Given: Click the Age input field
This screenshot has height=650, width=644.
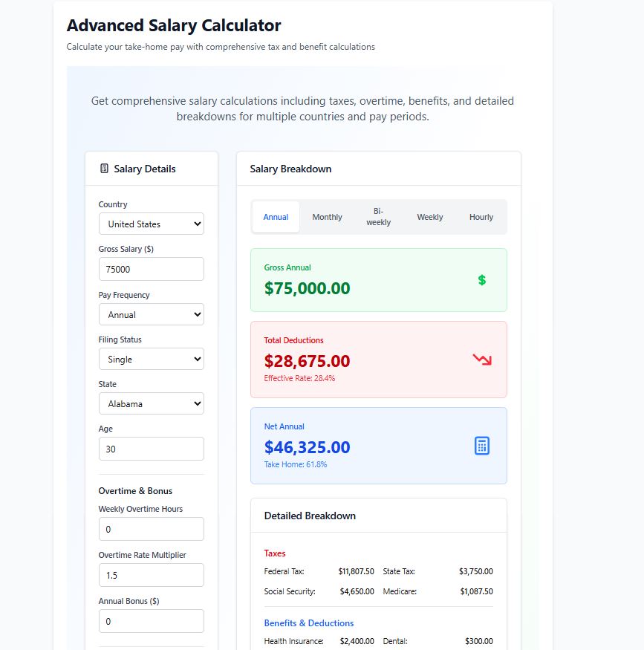Looking at the screenshot, I should point(152,449).
